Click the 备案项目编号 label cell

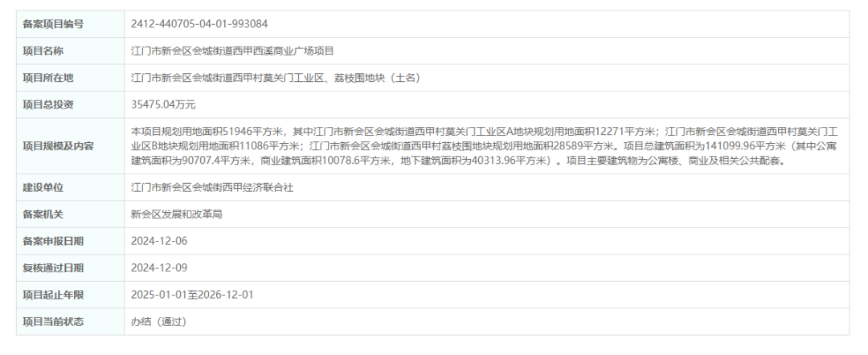tap(70, 24)
